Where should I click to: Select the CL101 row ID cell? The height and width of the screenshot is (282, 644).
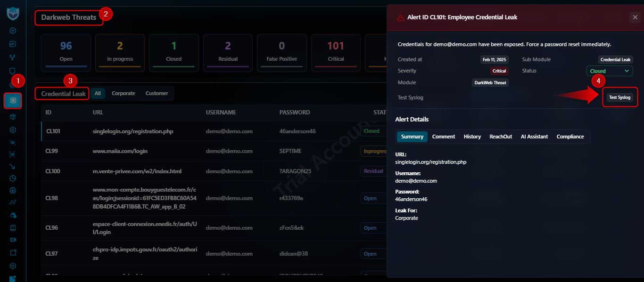(x=53, y=131)
